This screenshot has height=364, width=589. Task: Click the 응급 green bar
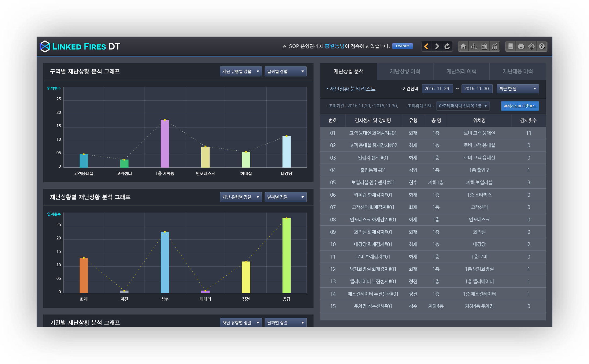(286, 256)
